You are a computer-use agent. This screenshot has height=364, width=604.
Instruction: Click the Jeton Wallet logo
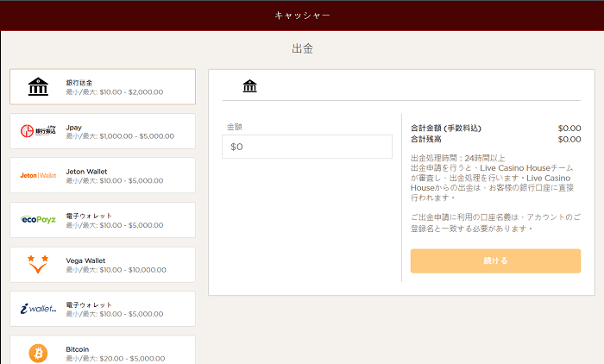[x=38, y=175]
